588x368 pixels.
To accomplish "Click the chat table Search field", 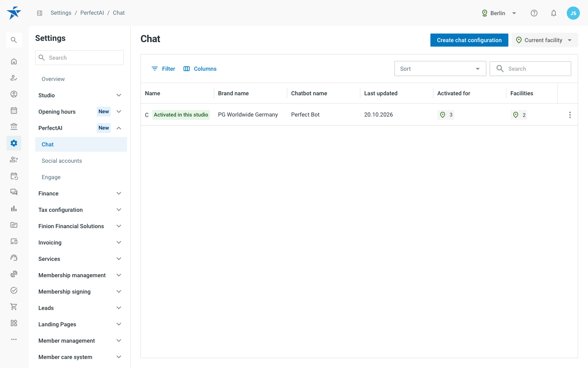I will coord(530,69).
